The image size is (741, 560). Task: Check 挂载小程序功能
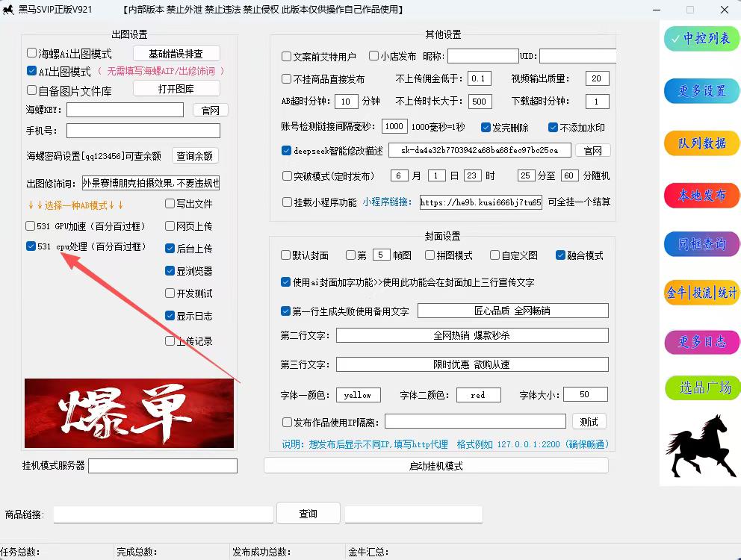coord(287,202)
